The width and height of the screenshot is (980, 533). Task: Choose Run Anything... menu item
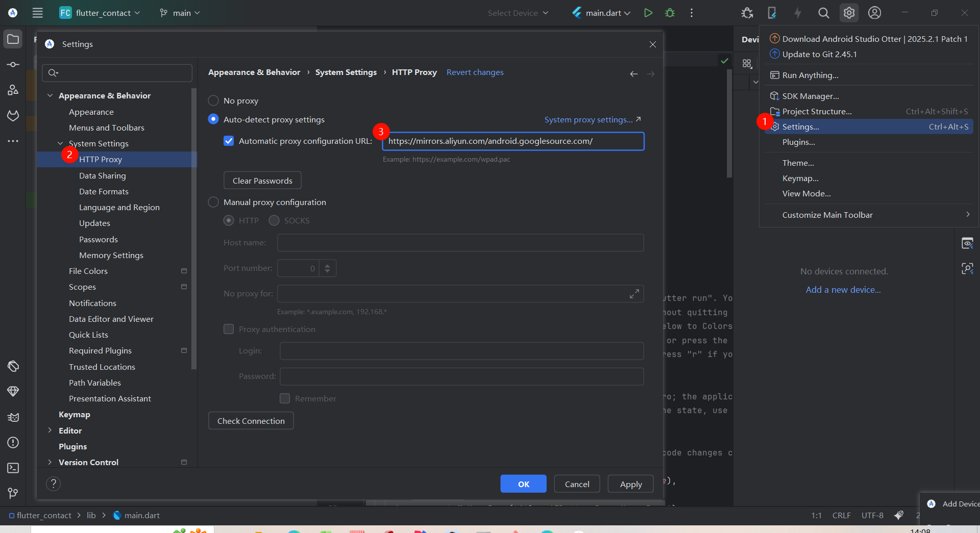[x=869, y=75]
